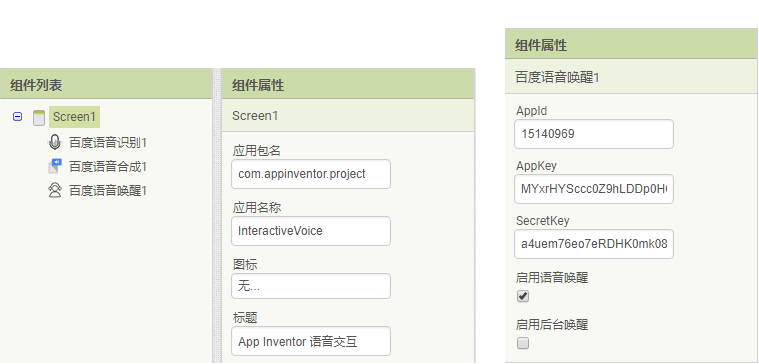
Task: Disable the 启用语音唤醒 checkbox
Action: pyautogui.click(x=523, y=296)
